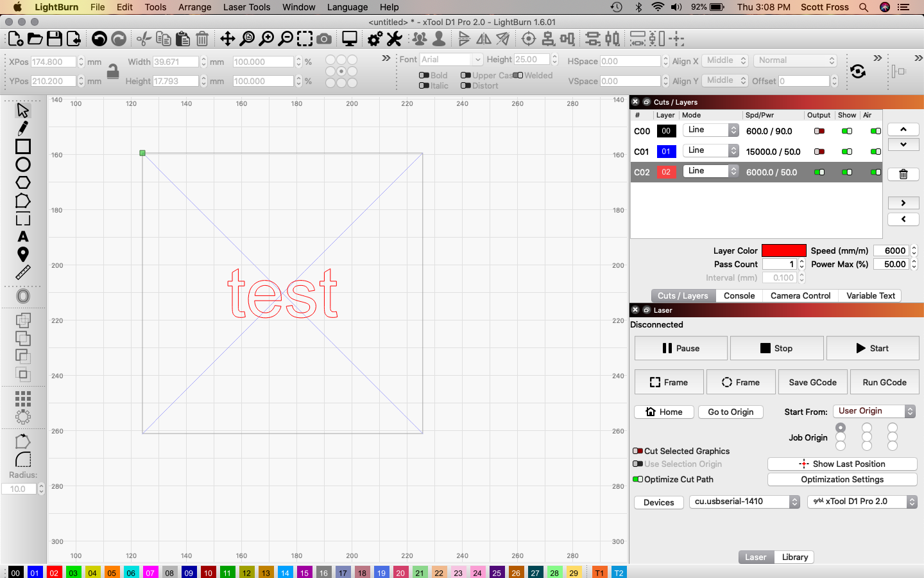The height and width of the screenshot is (578, 924).
Task: Click the rotate/refresh icon in text options bar
Action: click(x=858, y=71)
